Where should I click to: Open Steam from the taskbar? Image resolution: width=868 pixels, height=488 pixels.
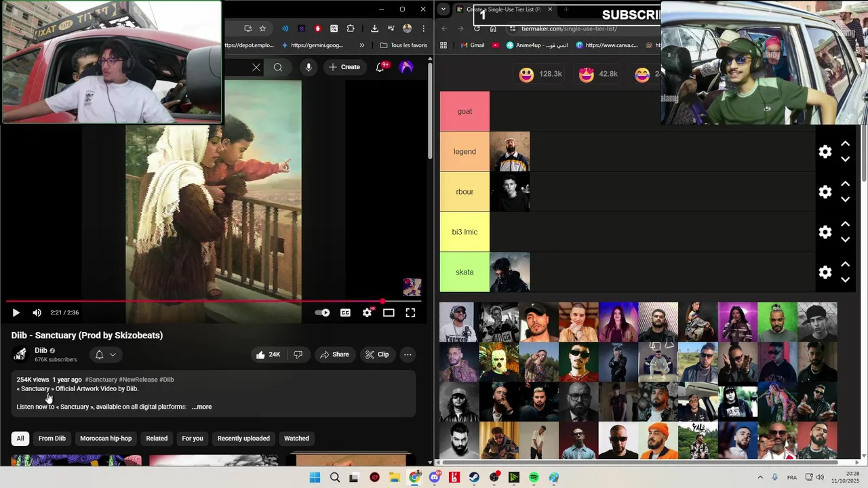point(474,478)
